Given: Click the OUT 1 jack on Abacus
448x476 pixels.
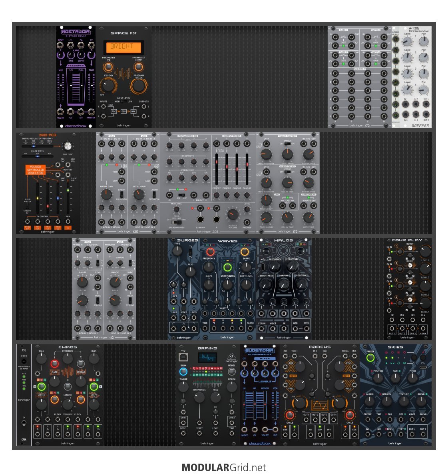Looking at the screenshot, I should pyautogui.click(x=306, y=420).
